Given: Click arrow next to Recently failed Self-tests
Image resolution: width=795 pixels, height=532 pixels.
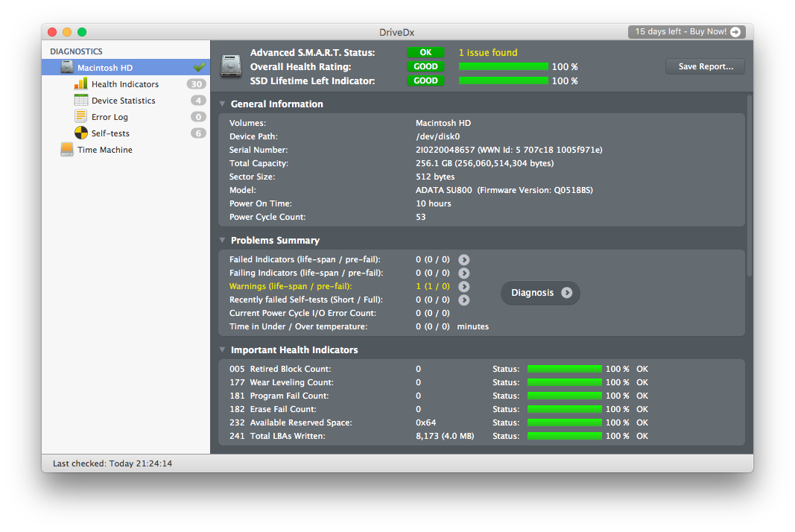Looking at the screenshot, I should [x=464, y=300].
